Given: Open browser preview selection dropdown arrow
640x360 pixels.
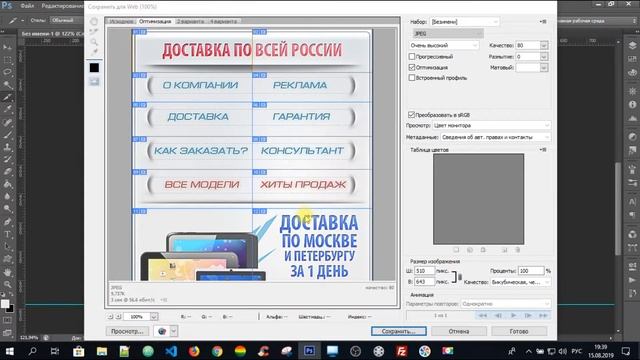Looking at the screenshot, I should [x=173, y=331].
